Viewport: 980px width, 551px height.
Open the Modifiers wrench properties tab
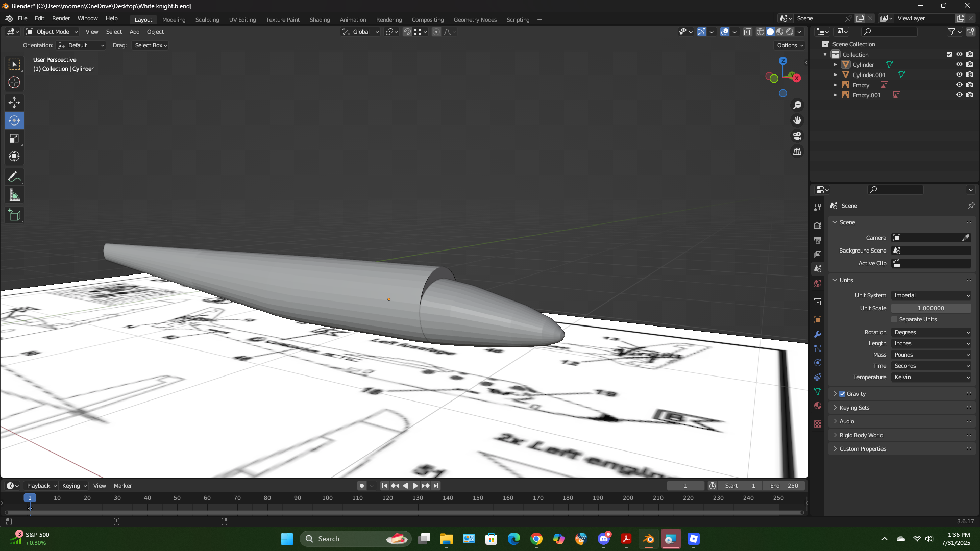[818, 334]
